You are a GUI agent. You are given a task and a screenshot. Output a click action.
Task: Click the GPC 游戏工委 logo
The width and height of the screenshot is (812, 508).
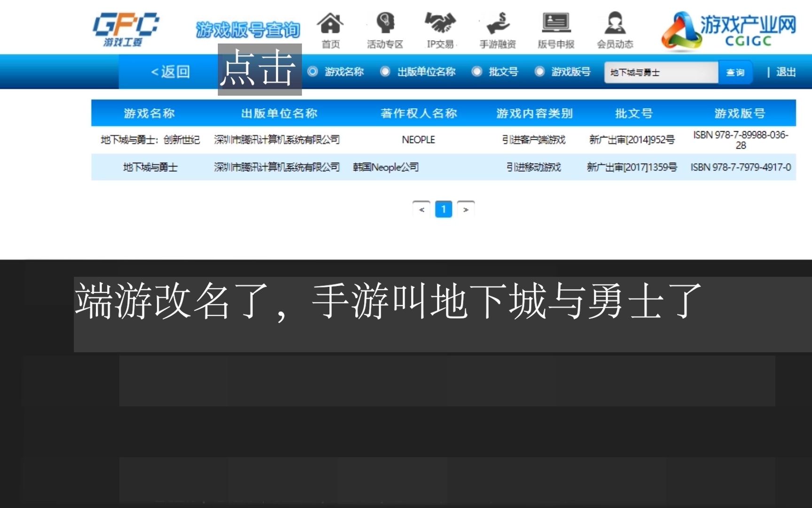[x=125, y=30]
